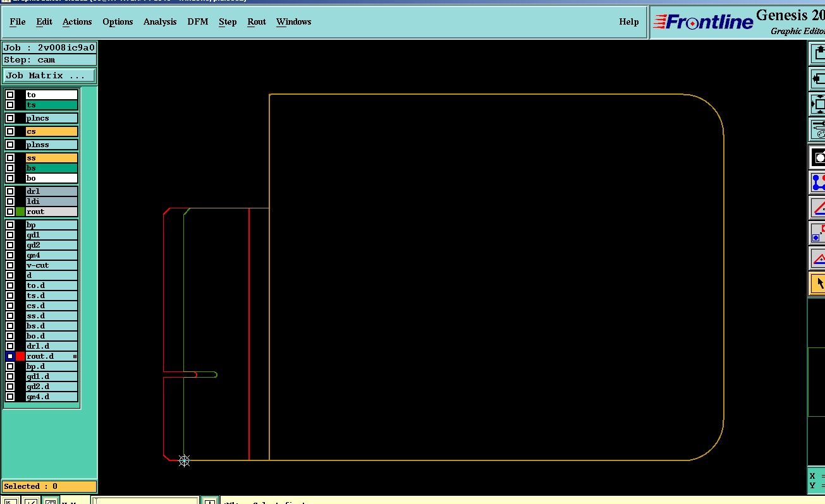This screenshot has width=825, height=504.
Task: Select the layer name plnss
Action: coord(52,145)
